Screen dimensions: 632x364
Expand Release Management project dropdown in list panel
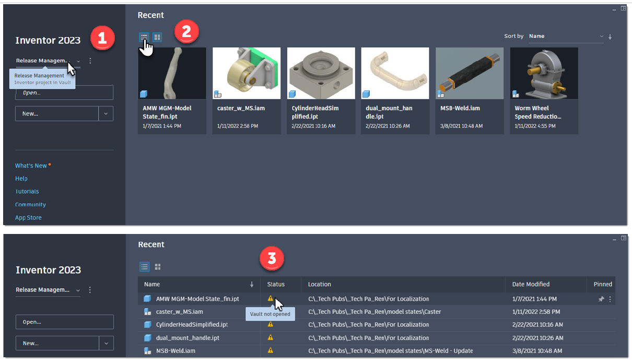click(78, 290)
